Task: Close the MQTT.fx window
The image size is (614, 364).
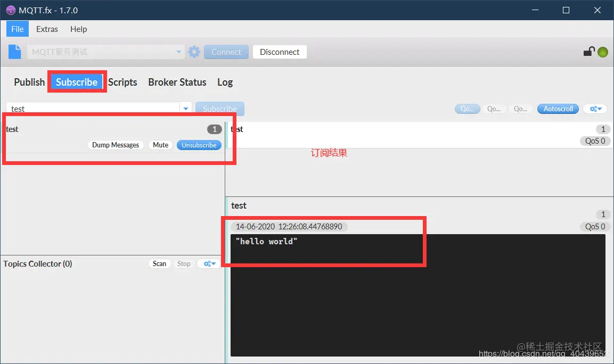Action: [597, 10]
